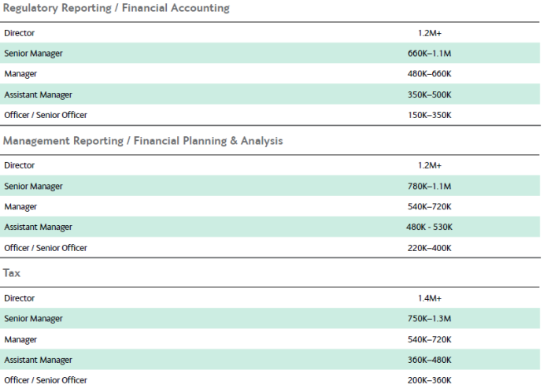Select the Management Reporting / Financial Planning & Analysis heading
The width and height of the screenshot is (551, 392).
pyautogui.click(x=143, y=141)
